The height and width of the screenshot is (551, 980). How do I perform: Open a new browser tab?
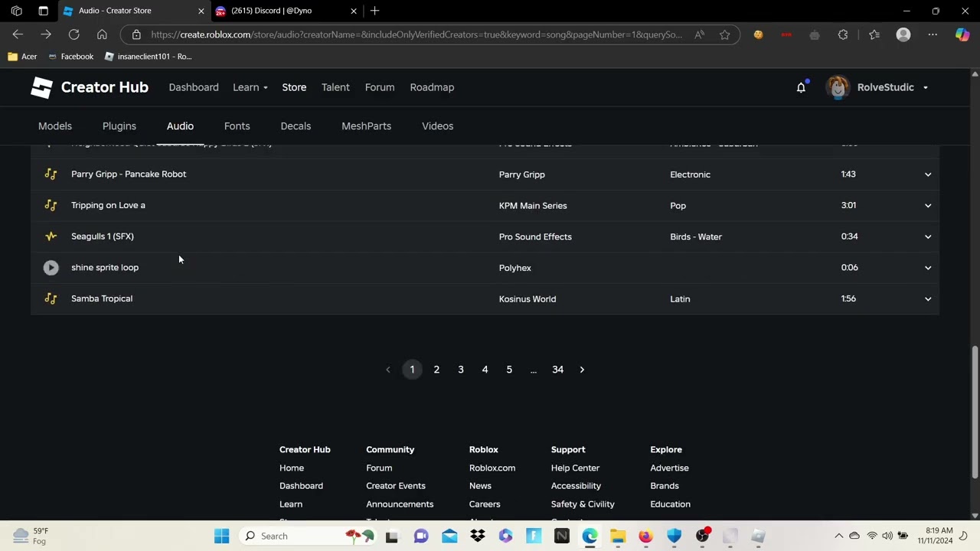coord(374,11)
